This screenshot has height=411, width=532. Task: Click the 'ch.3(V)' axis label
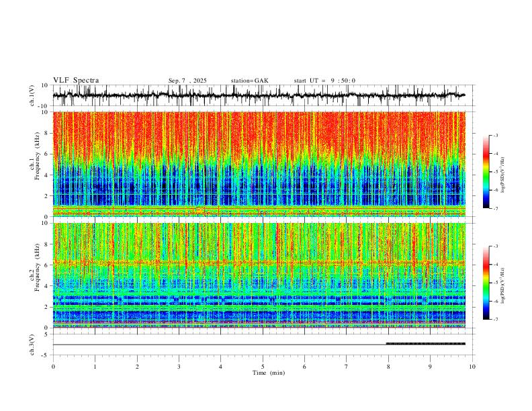click(x=32, y=345)
